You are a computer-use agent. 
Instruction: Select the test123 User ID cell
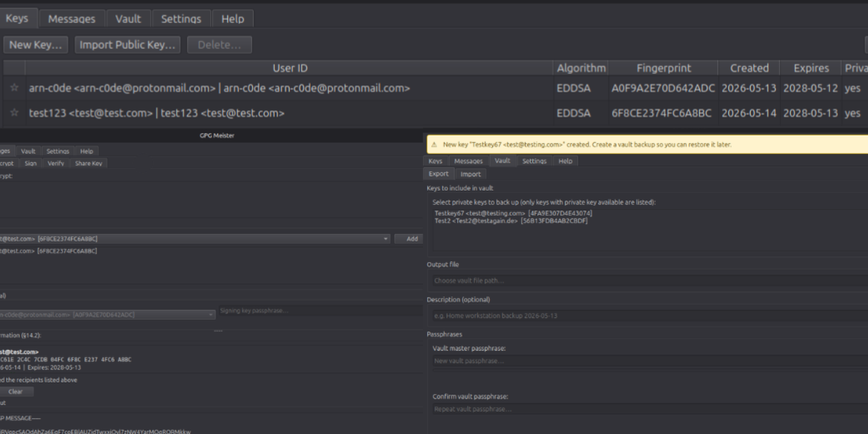[x=290, y=113]
